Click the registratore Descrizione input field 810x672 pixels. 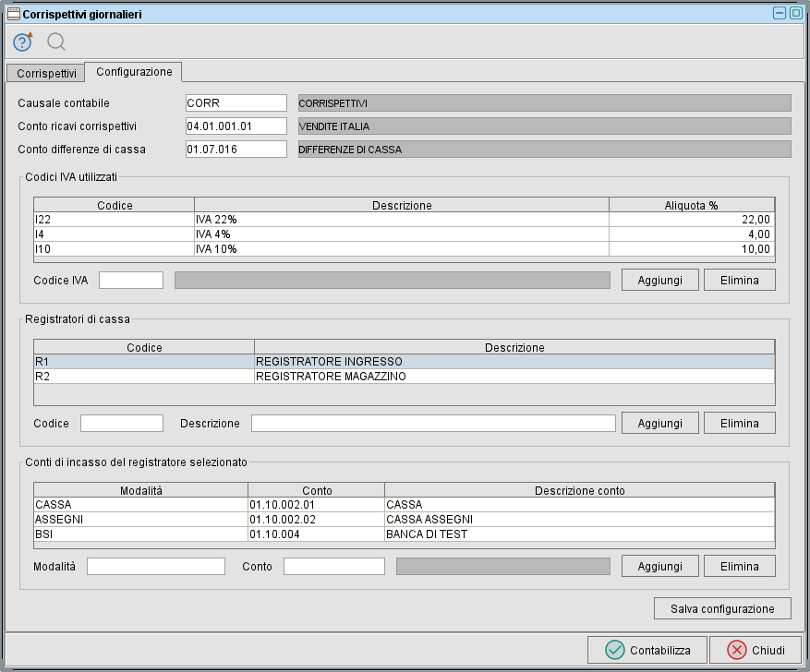click(433, 423)
